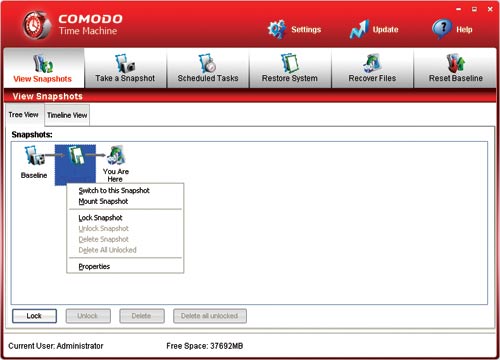
Task: Click the Lock button
Action: pos(34,316)
